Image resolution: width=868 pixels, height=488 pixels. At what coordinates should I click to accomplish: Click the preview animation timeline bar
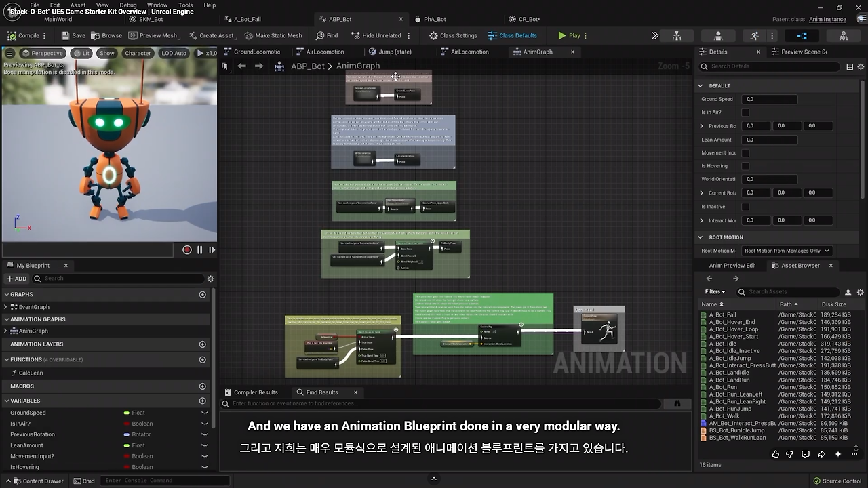click(x=89, y=250)
